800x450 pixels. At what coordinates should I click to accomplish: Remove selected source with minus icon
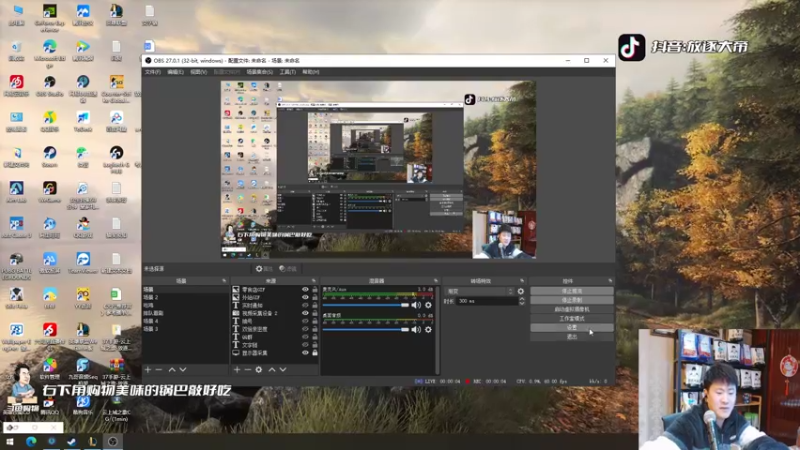(247, 369)
